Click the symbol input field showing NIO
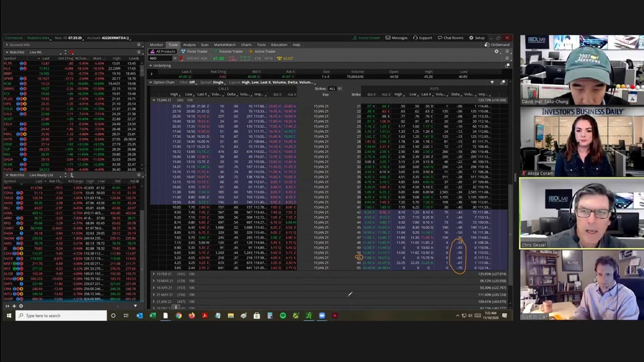 pyautogui.click(x=160, y=58)
